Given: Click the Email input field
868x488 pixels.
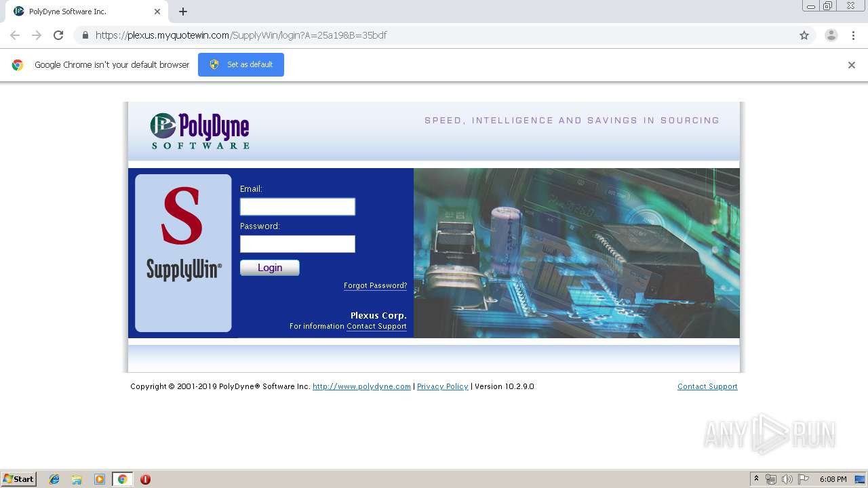Looking at the screenshot, I should click(297, 207).
